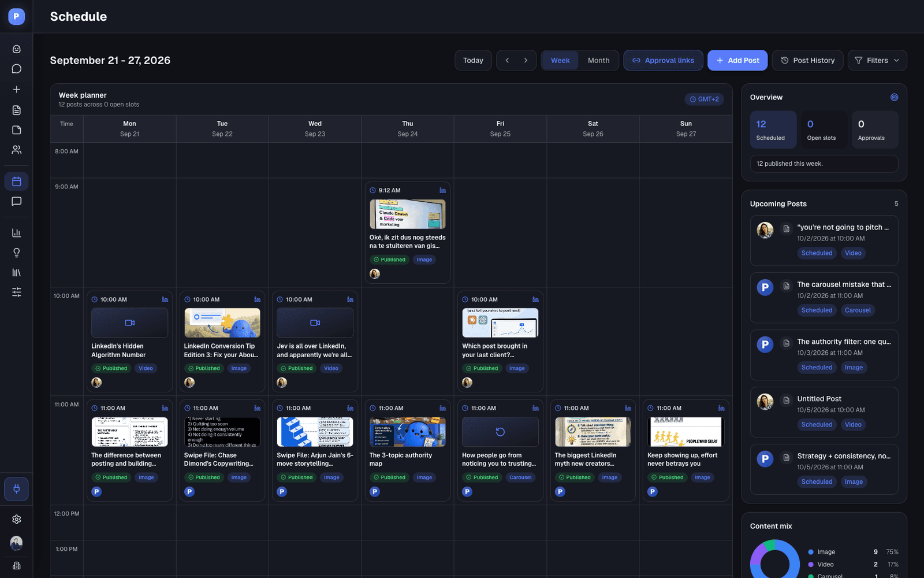Screen dimensions: 924x578
Task: Click the Image legend entry in Content mix
Action: coord(853,552)
